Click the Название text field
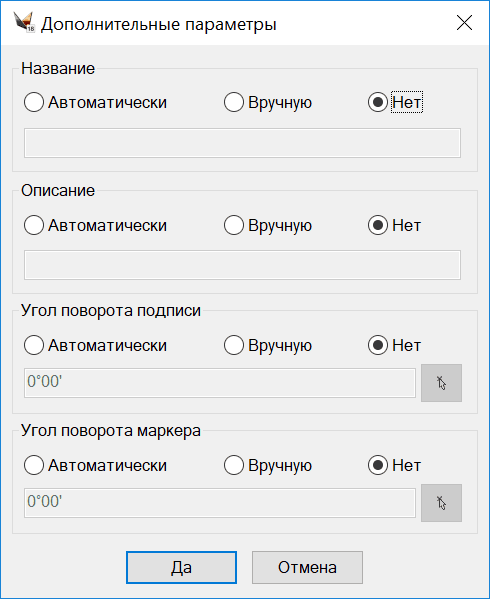Screen dimensions: 490x599 pos(243,143)
